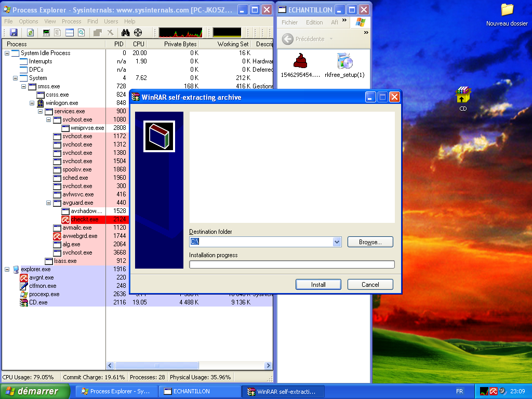Click the Kill Process X toolbar icon

(110, 33)
